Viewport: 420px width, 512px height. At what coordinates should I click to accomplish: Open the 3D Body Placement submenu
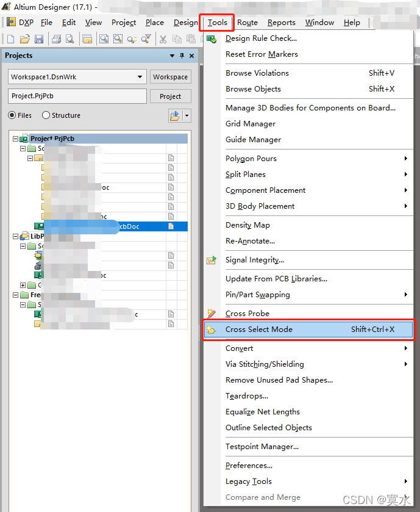pos(308,206)
